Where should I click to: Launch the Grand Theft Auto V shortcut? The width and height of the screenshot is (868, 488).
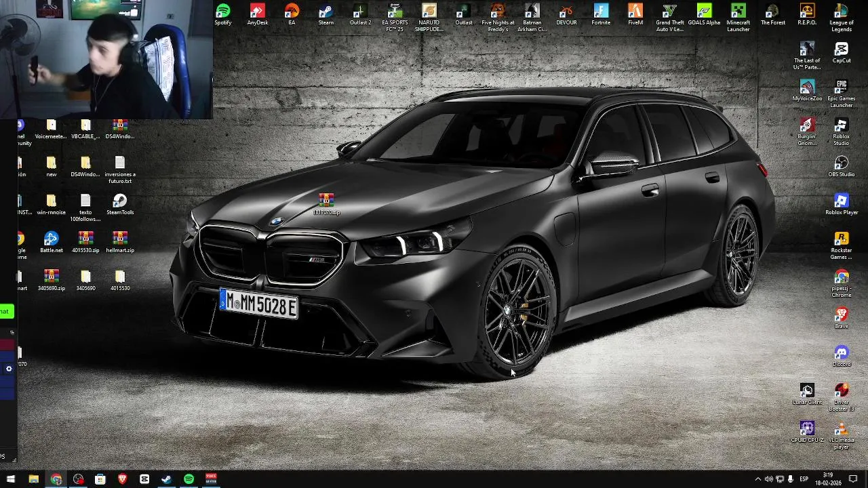(670, 18)
